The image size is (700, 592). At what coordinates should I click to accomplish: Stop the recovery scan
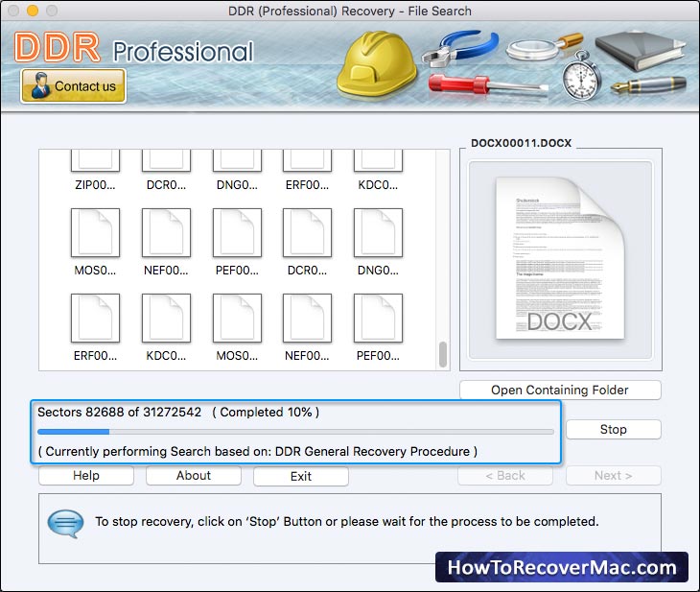point(614,429)
